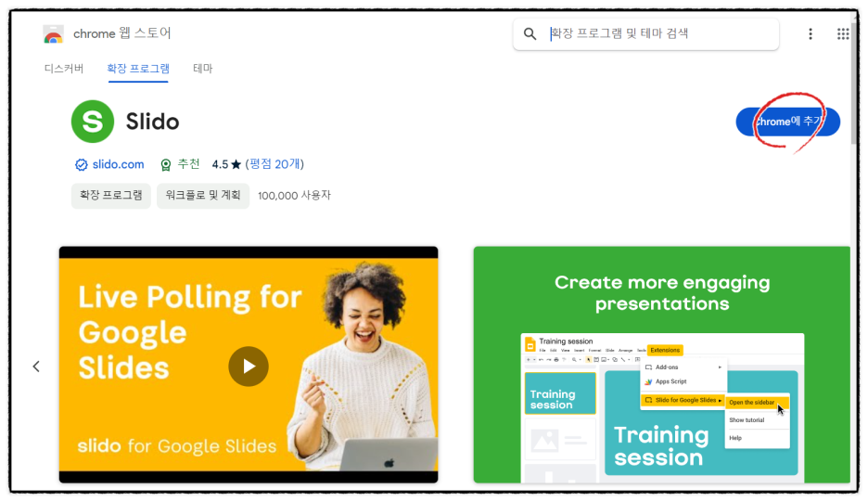Switch to the 디스커버 tab
The width and height of the screenshot is (868, 502).
point(64,68)
